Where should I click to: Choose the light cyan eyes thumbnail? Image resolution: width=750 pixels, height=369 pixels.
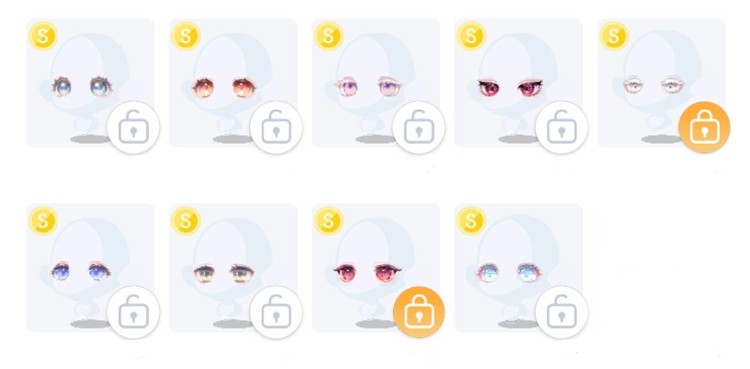point(518,268)
